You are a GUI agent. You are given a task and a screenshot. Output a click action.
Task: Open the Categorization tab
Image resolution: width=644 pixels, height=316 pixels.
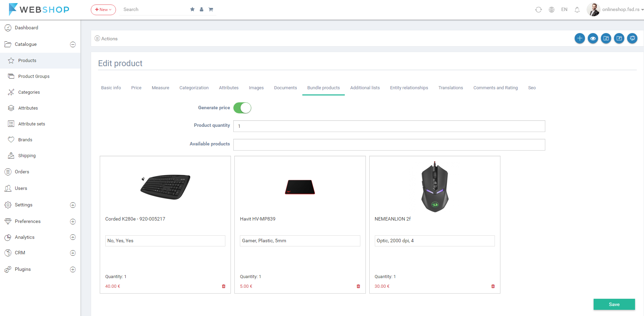(194, 88)
